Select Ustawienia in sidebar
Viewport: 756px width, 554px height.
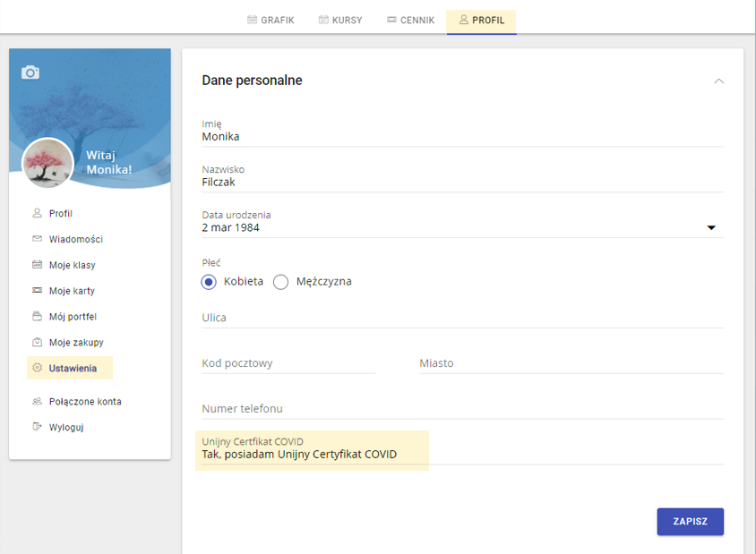click(x=70, y=368)
